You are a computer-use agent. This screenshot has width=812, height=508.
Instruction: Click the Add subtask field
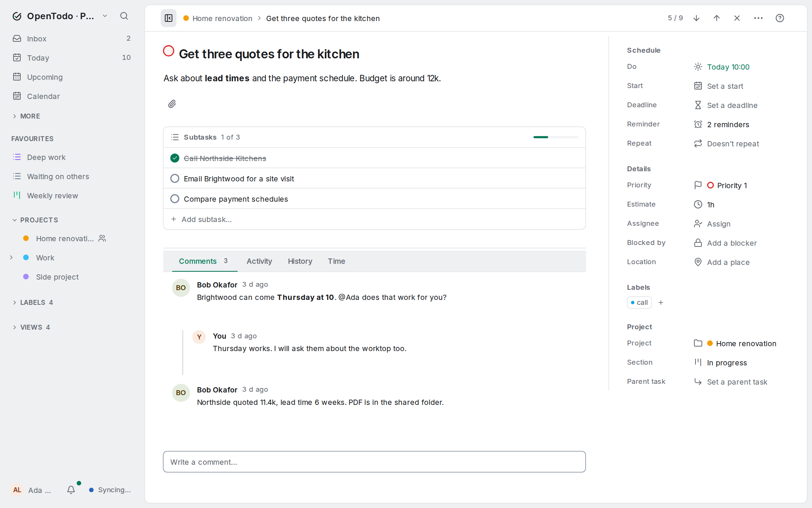tap(374, 219)
